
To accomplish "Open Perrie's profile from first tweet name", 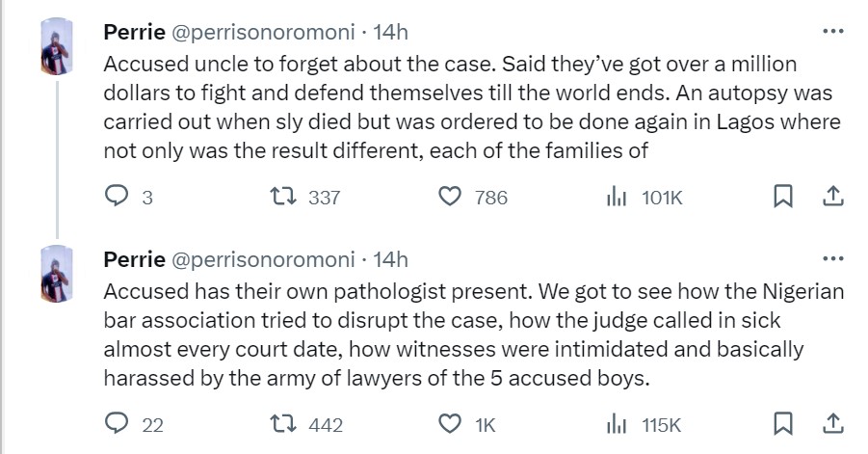I will (133, 32).
